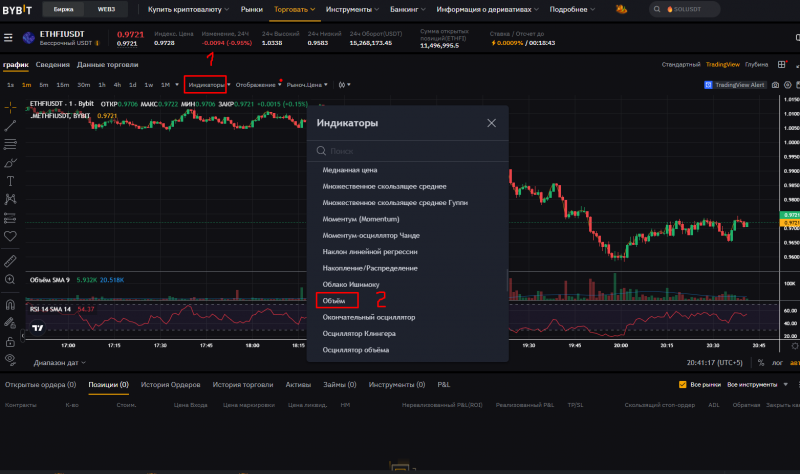Expand Информация о деривативах menu
Screen dimensions: 800x474
(x=487, y=9)
